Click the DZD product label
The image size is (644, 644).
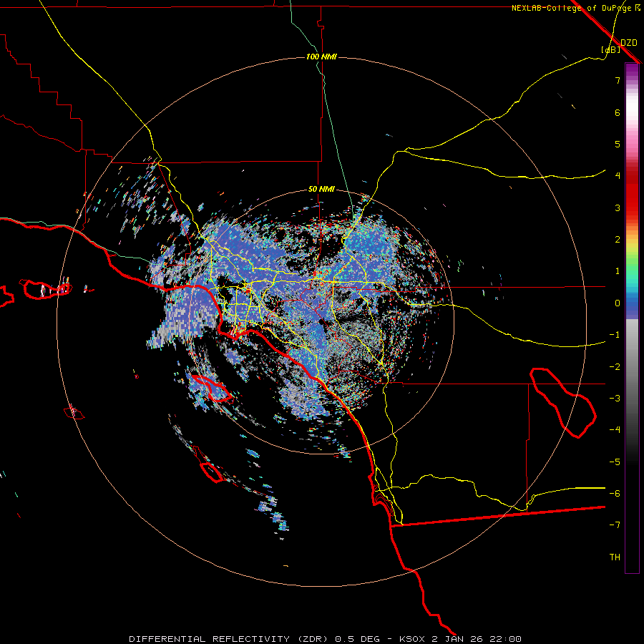629,43
